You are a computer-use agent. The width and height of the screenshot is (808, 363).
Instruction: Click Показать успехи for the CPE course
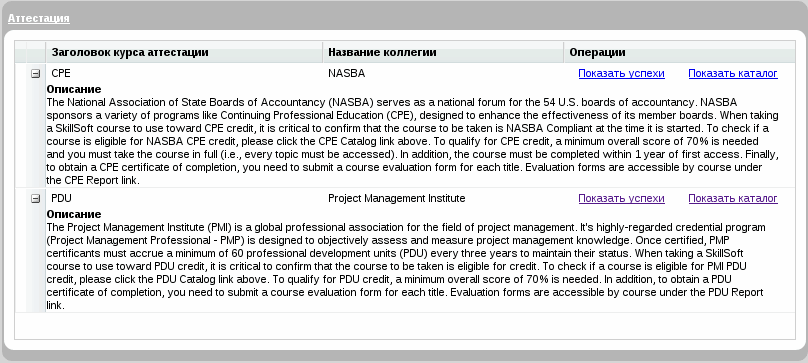621,73
